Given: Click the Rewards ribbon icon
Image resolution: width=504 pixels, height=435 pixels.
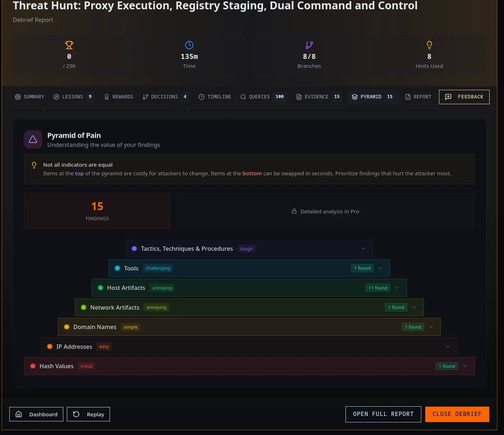Looking at the screenshot, I should (107, 97).
